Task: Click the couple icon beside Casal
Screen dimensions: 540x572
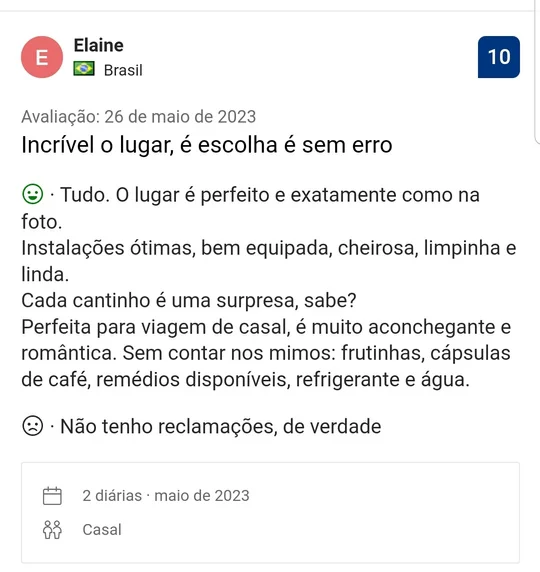Action: (52, 530)
